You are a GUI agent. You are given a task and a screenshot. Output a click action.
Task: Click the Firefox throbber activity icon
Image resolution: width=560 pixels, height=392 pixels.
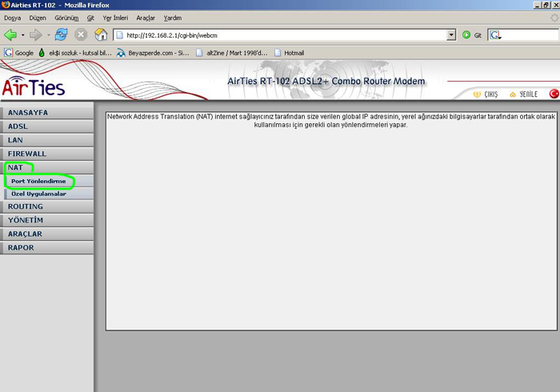click(x=554, y=18)
